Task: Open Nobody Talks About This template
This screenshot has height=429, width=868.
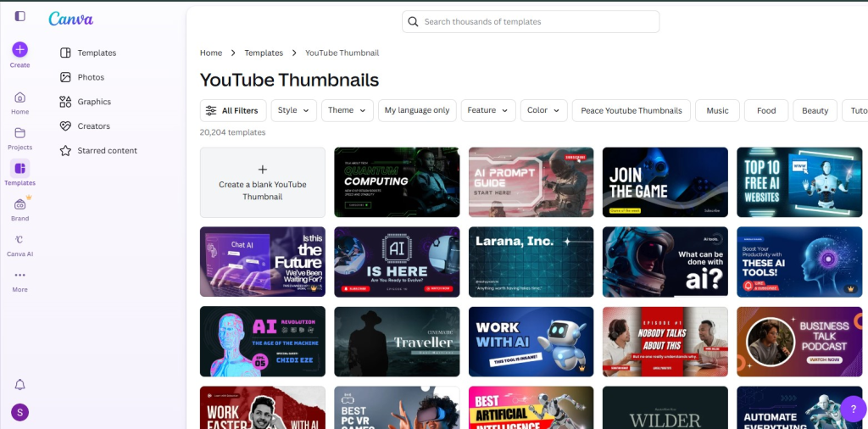Action: (665, 342)
